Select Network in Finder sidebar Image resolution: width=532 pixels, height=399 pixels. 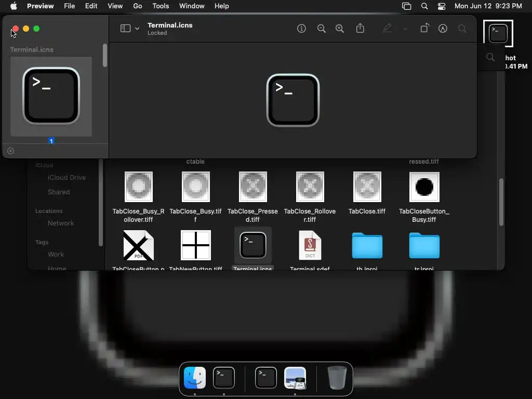(x=61, y=223)
